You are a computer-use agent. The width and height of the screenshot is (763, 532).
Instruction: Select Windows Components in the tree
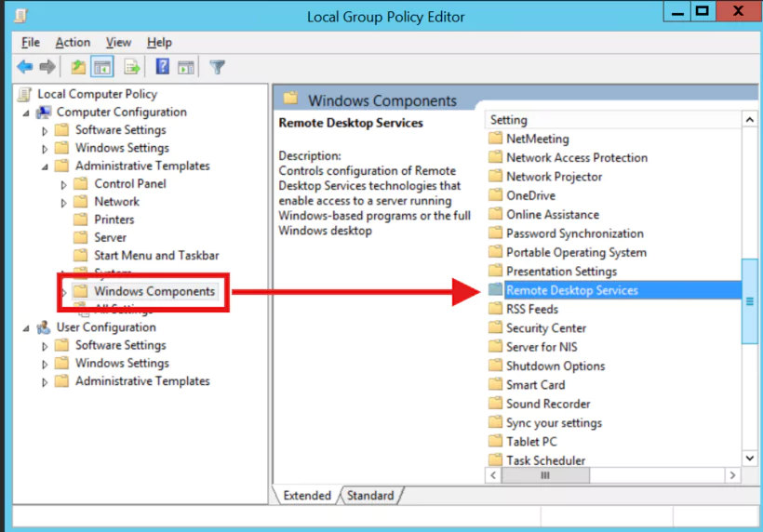pos(154,291)
